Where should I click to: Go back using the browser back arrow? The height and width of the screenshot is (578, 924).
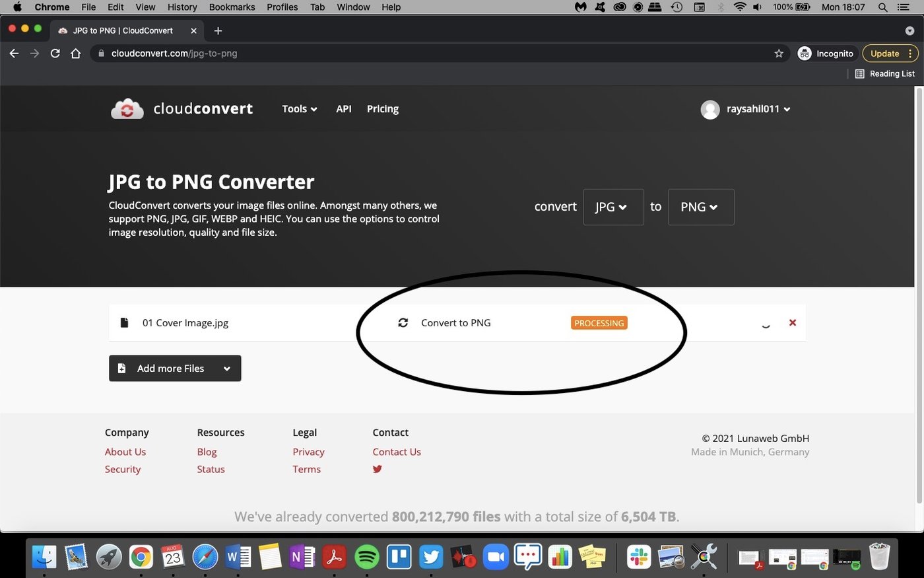click(x=14, y=54)
